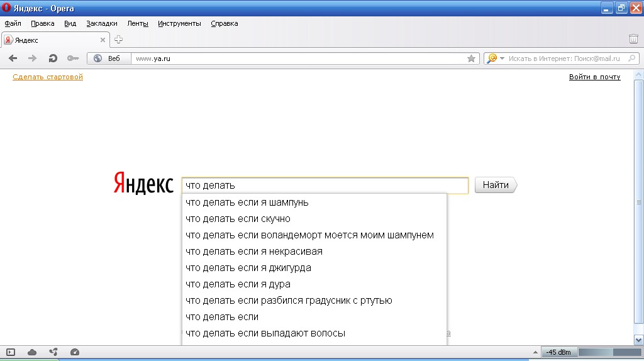The height and width of the screenshot is (361, 644).
Task: Open the Инструменты menu
Action: click(x=179, y=23)
